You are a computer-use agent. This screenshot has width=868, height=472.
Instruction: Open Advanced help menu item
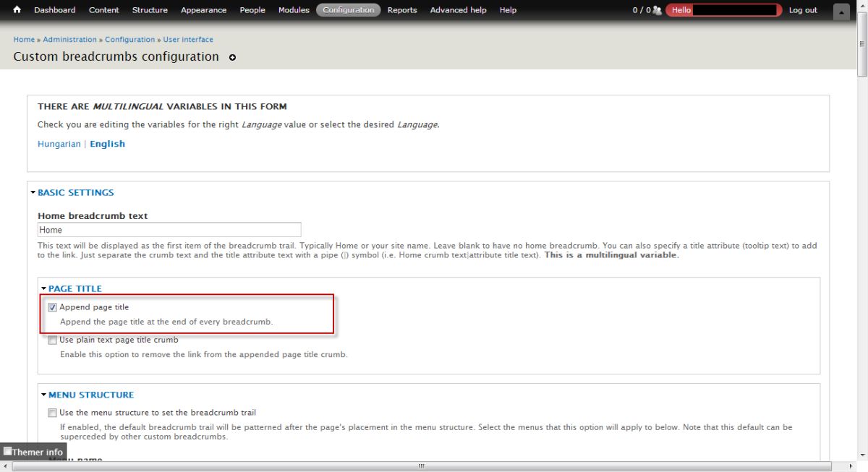458,10
